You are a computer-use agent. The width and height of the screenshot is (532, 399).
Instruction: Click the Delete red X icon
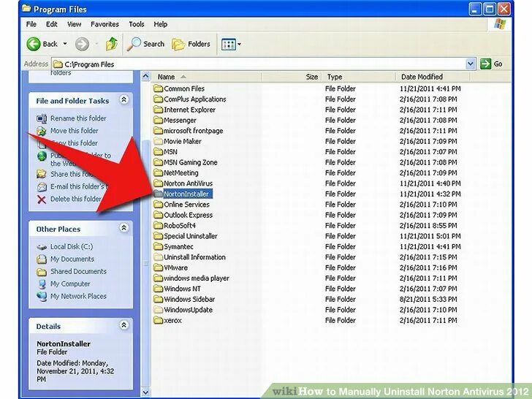[42, 199]
